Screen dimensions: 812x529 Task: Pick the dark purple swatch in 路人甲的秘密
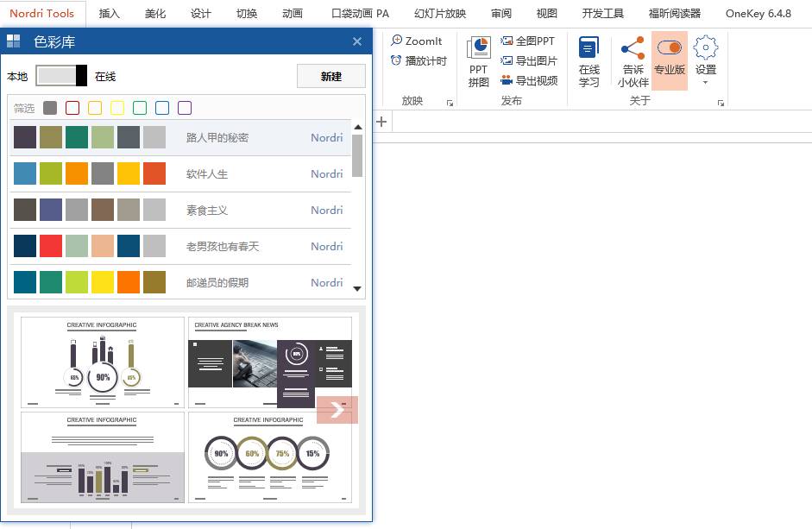[25, 137]
